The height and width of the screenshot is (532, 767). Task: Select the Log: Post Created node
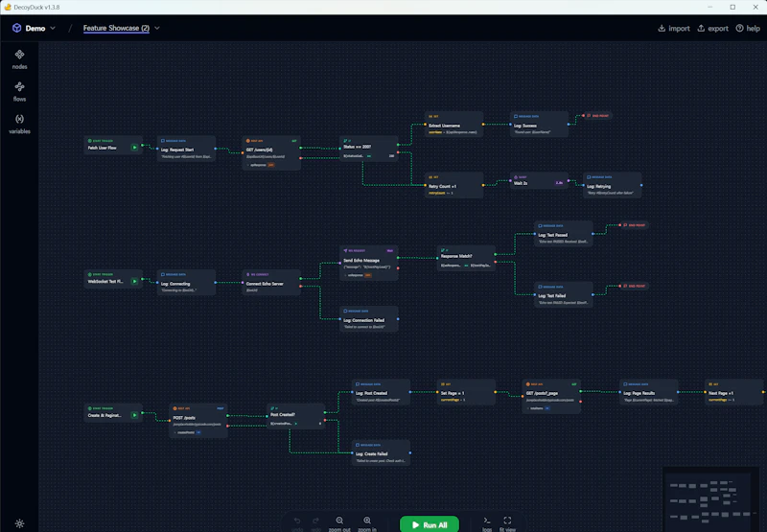pyautogui.click(x=381, y=392)
